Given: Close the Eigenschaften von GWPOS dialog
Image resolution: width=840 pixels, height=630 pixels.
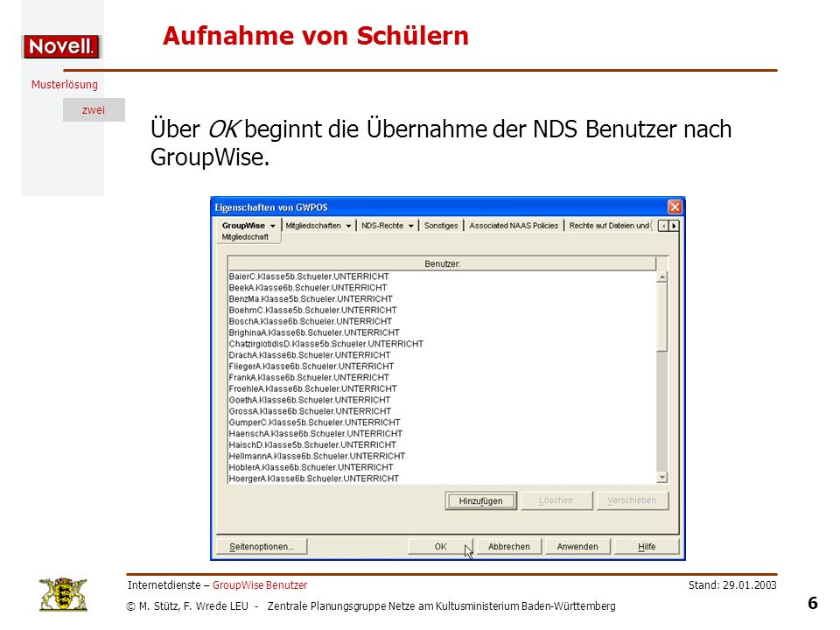Looking at the screenshot, I should point(675,206).
